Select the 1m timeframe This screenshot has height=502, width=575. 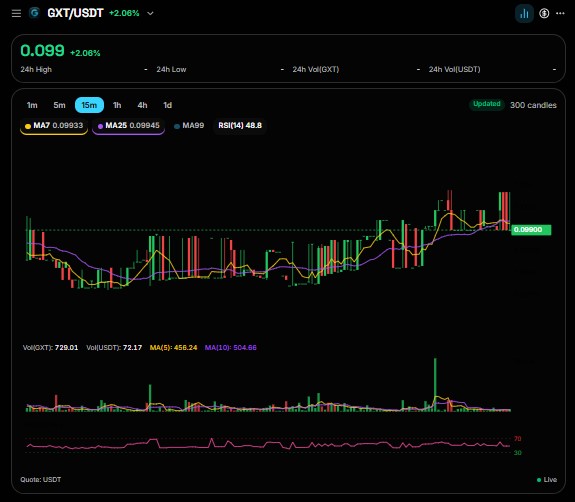pyautogui.click(x=32, y=105)
